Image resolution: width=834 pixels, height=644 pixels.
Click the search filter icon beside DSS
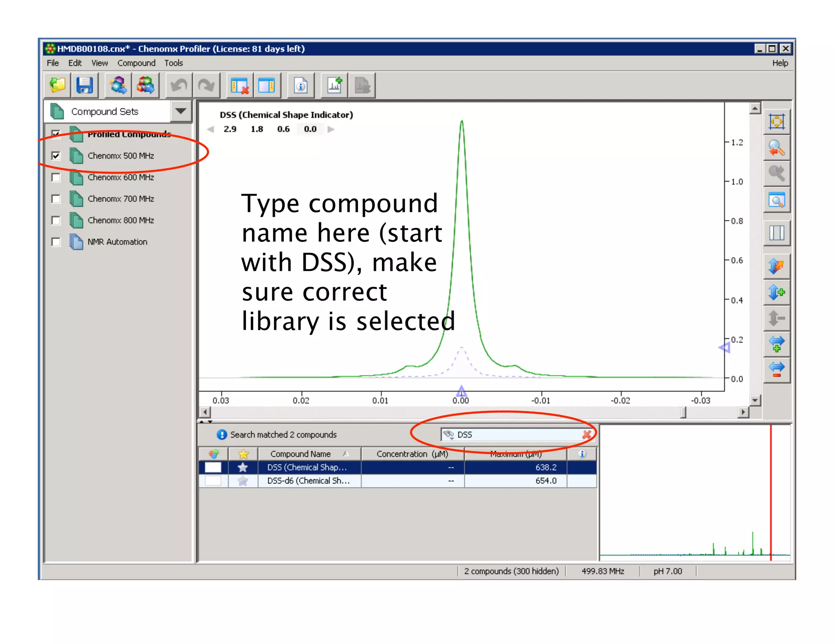pos(449,435)
